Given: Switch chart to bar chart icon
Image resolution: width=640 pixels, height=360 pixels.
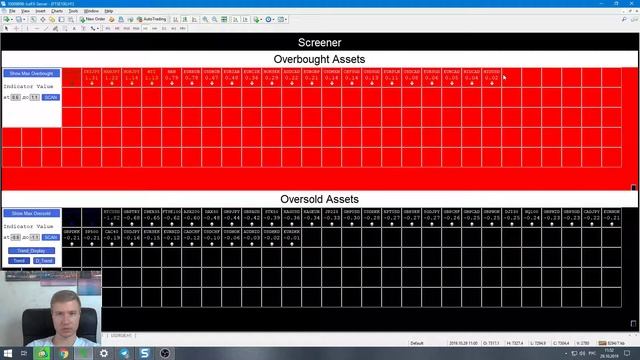Looking at the screenshot, I should [x=176, y=19].
